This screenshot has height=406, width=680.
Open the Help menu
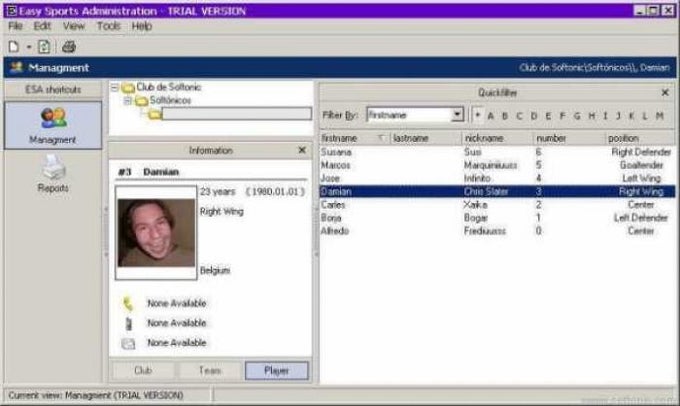[142, 26]
